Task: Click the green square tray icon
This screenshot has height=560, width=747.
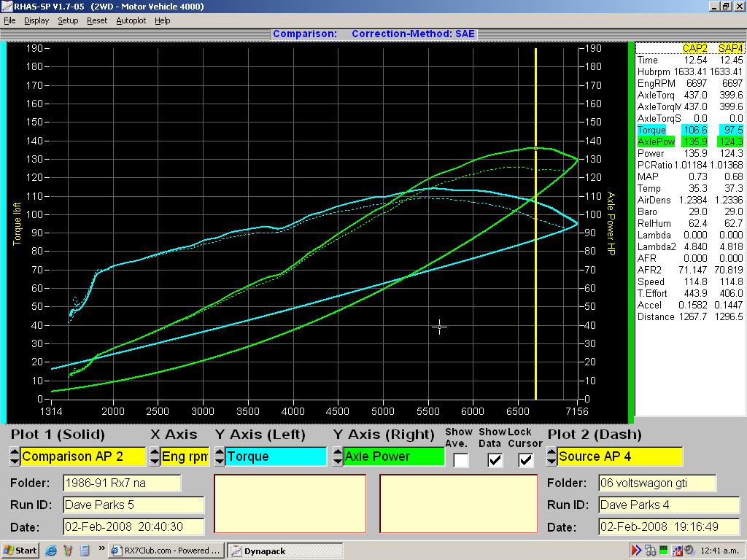Action: pos(663,551)
